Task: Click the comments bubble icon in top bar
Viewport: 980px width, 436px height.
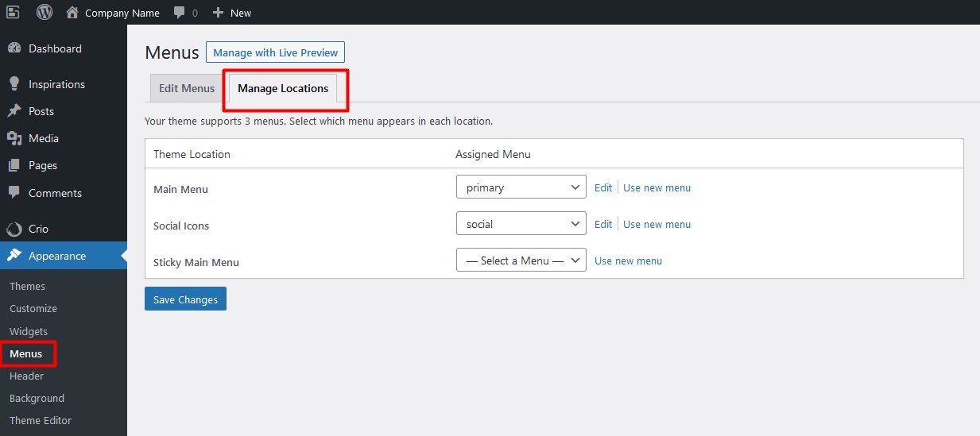Action: coord(180,13)
